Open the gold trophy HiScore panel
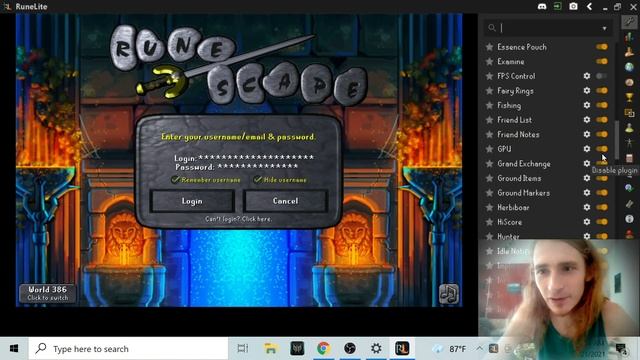The height and width of the screenshot is (360, 640). click(629, 97)
